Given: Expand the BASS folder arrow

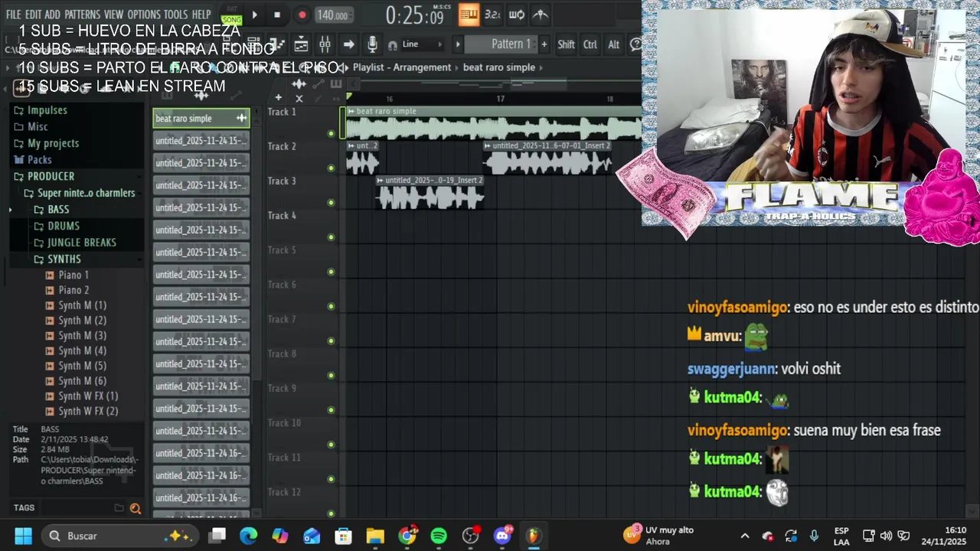Looking at the screenshot, I should tap(11, 210).
